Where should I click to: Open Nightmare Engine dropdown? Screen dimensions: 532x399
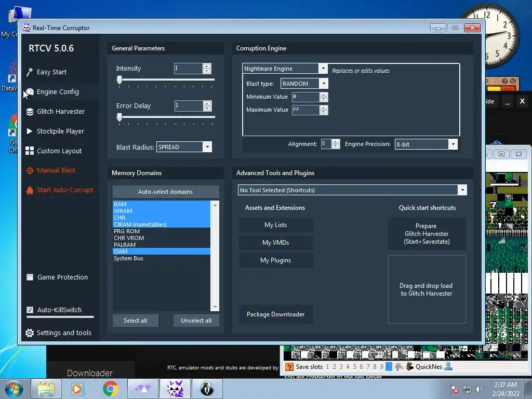tap(323, 69)
